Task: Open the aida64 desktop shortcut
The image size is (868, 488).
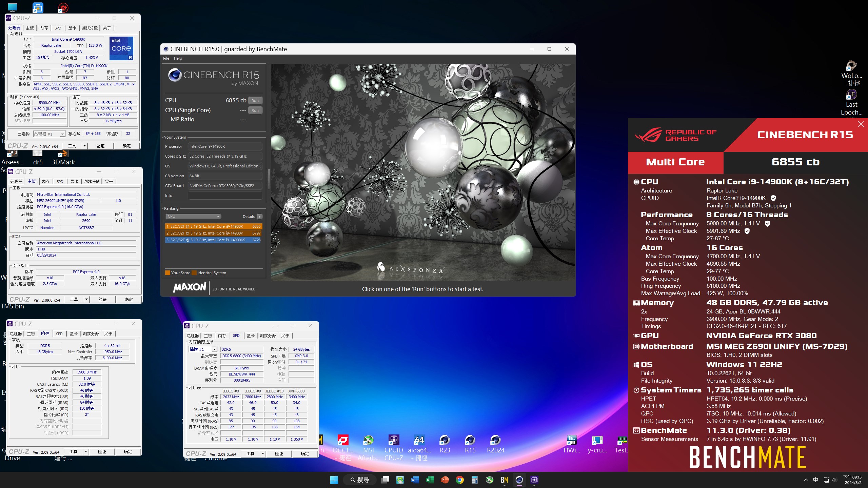Action: (x=419, y=447)
